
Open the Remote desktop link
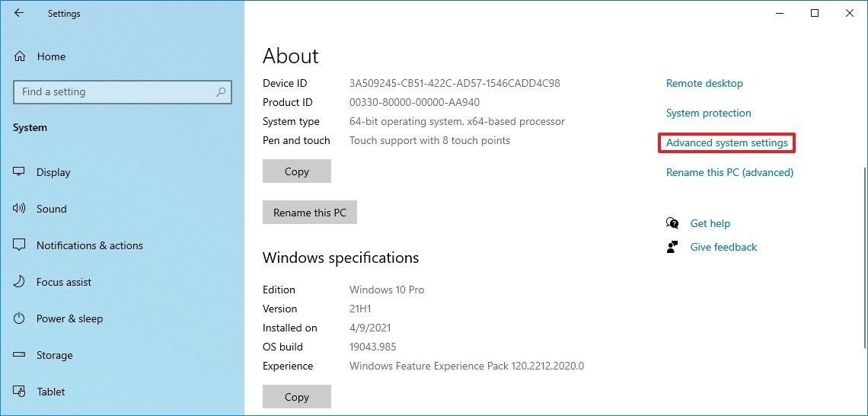[704, 83]
